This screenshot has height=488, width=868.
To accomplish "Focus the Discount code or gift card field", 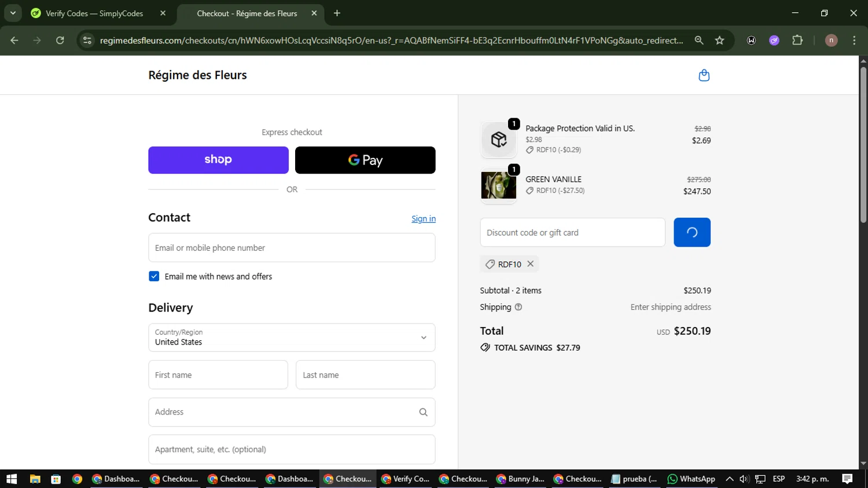I will [x=572, y=233].
